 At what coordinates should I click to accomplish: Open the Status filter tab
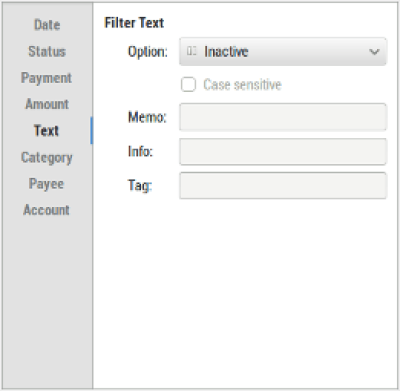pos(47,51)
